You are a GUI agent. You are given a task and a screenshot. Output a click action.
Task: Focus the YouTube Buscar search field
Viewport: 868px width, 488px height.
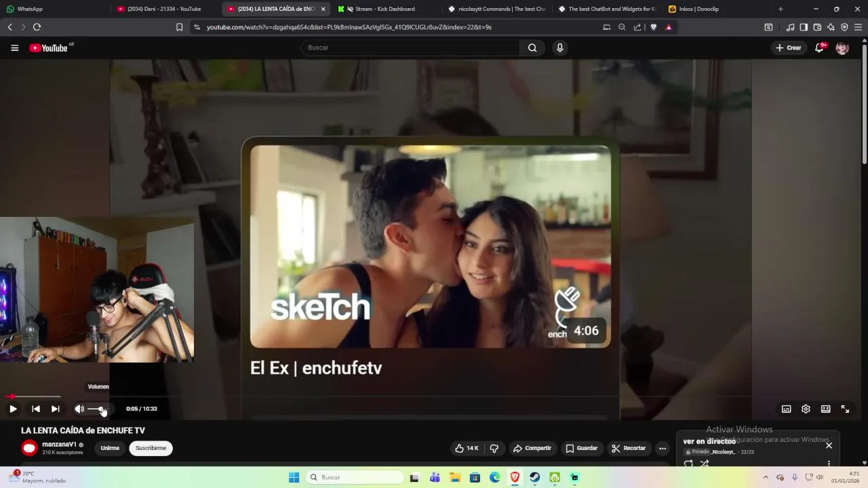pos(410,47)
